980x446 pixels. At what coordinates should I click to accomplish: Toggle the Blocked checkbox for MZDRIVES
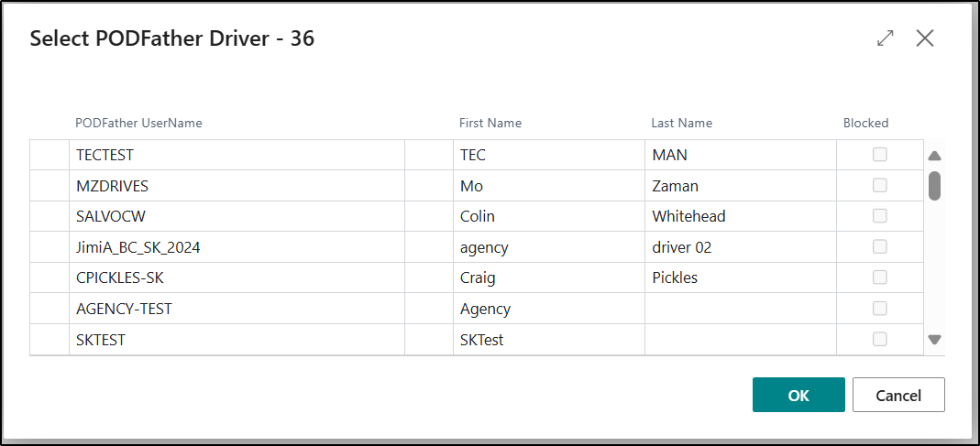click(879, 185)
